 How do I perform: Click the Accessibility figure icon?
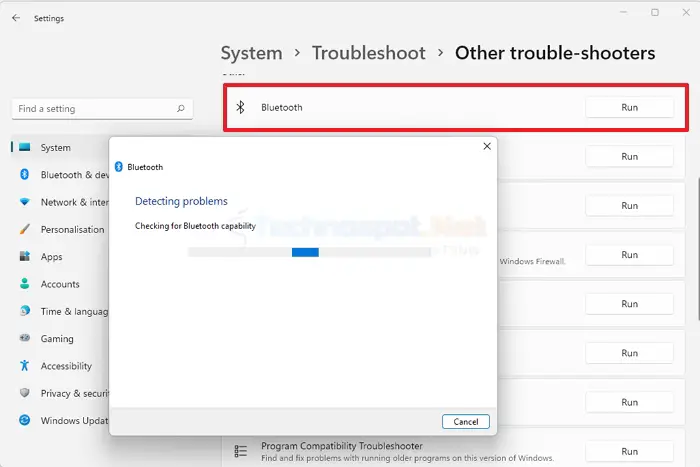click(25, 365)
